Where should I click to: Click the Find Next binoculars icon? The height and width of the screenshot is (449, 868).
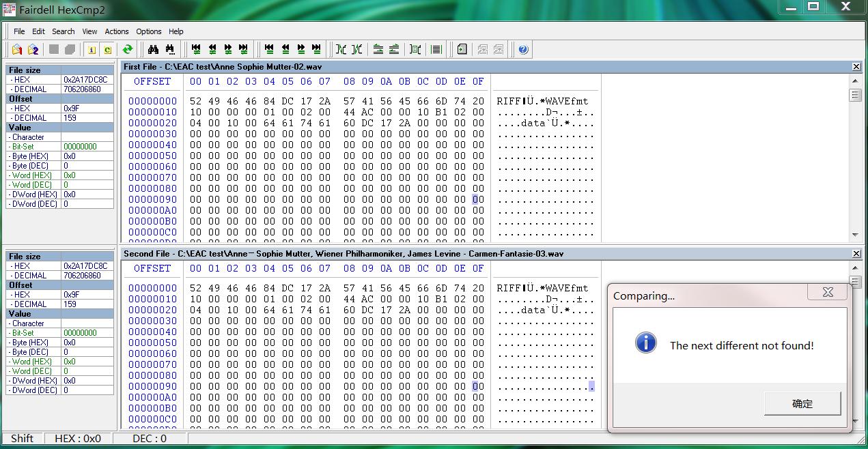(169, 49)
